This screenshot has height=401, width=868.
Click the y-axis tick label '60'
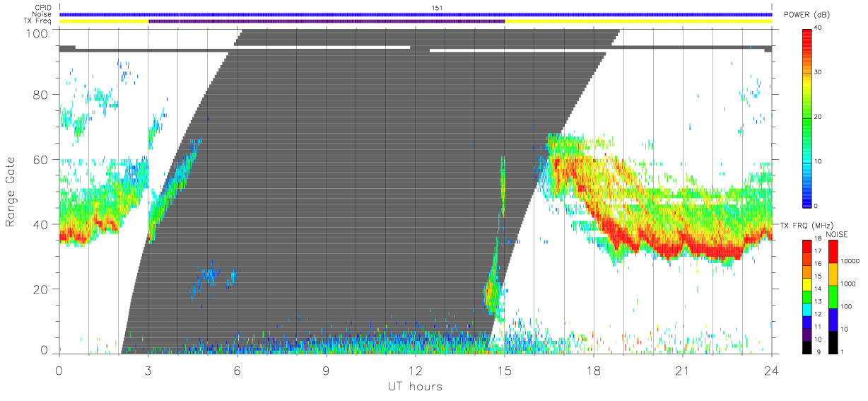[41, 160]
